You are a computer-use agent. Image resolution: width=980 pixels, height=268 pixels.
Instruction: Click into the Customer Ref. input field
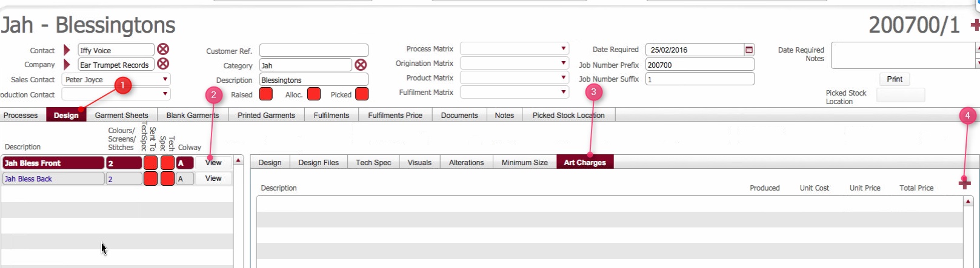(313, 50)
